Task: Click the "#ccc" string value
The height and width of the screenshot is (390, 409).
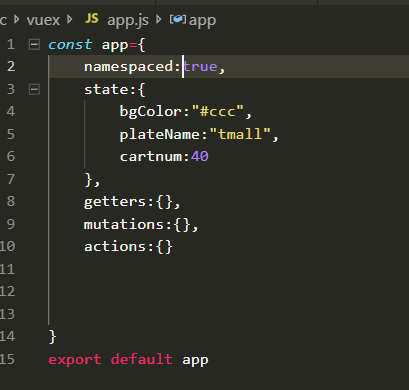Action: (218, 111)
